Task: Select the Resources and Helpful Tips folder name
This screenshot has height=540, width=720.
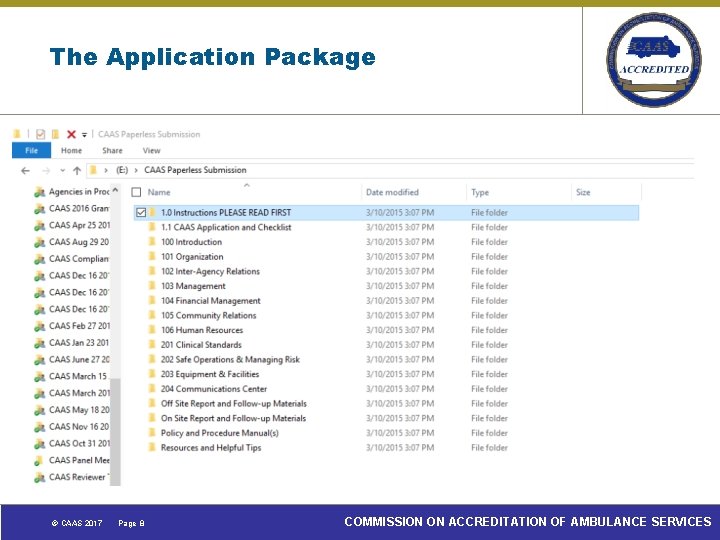Action: coord(211,448)
